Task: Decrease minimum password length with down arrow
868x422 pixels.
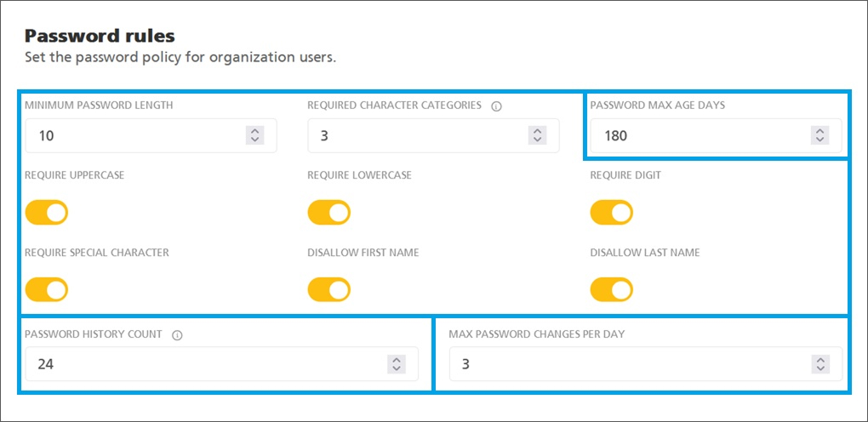Action: tap(254, 140)
